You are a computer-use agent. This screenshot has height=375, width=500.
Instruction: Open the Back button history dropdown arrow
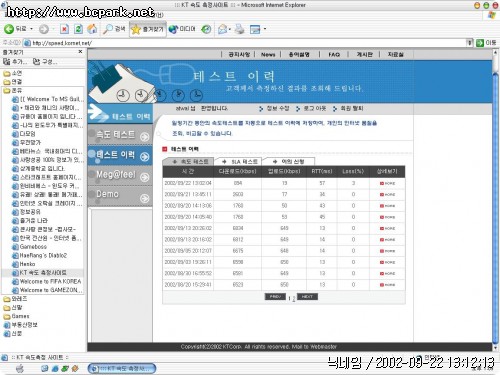[x=32, y=29]
